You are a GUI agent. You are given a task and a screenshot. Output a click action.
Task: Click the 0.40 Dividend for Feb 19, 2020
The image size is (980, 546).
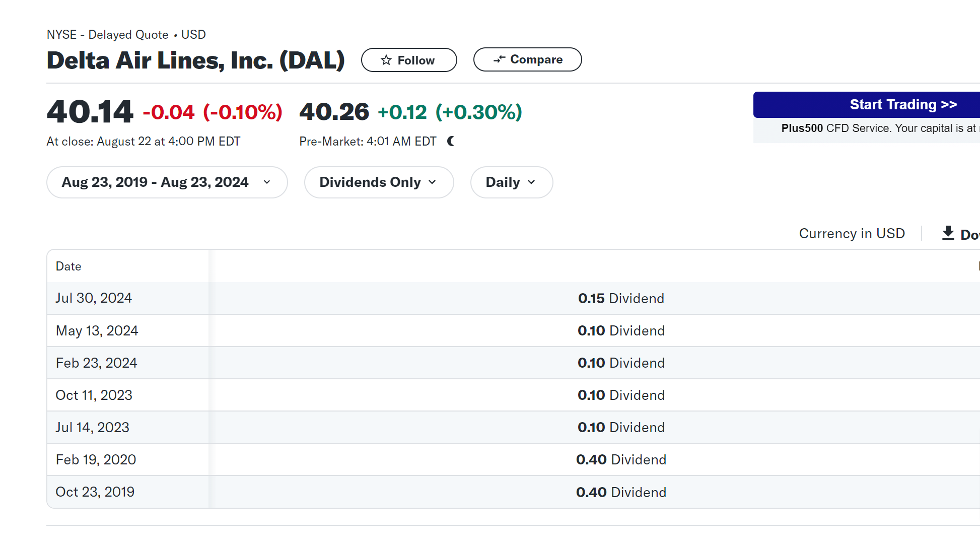(x=621, y=460)
